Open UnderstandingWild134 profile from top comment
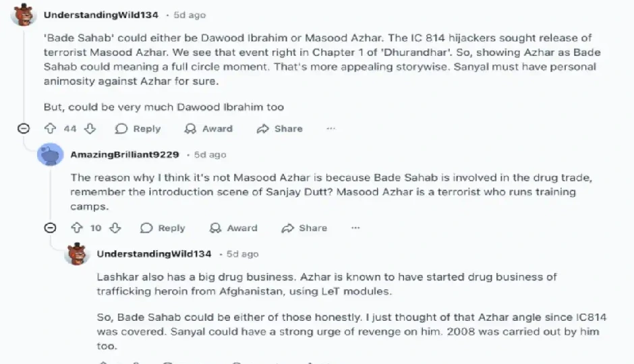The height and width of the screenshot is (364, 634). coord(101,14)
